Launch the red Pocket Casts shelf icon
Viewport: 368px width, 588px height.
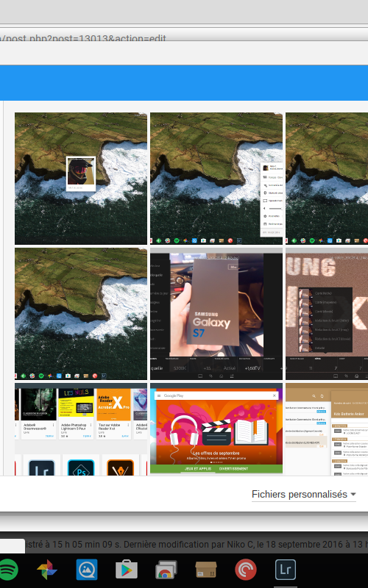pyautogui.click(x=246, y=570)
